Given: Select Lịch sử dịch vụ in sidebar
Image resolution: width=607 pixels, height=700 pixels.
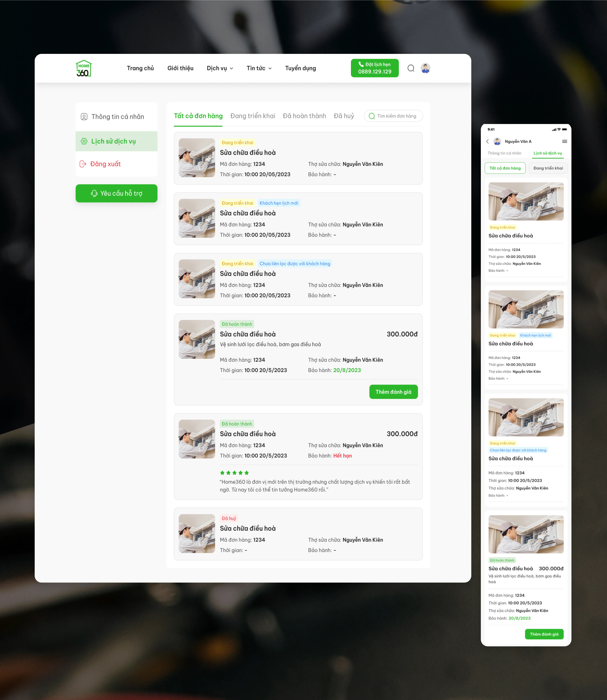Looking at the screenshot, I should pos(117,141).
